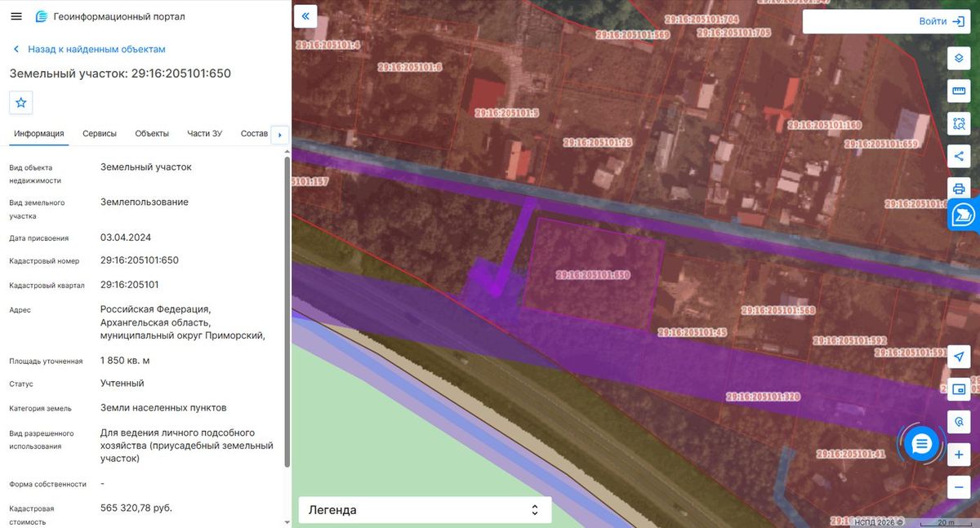Click the Геоинформационный портал logo

tap(110, 16)
